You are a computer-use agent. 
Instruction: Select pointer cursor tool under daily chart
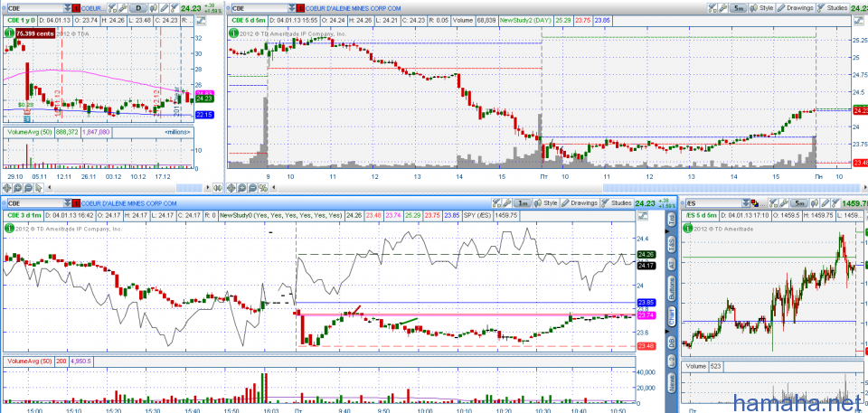point(39,188)
